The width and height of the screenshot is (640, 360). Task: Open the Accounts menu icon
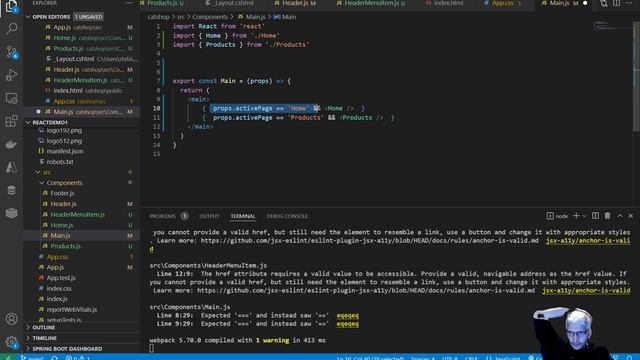click(11, 319)
